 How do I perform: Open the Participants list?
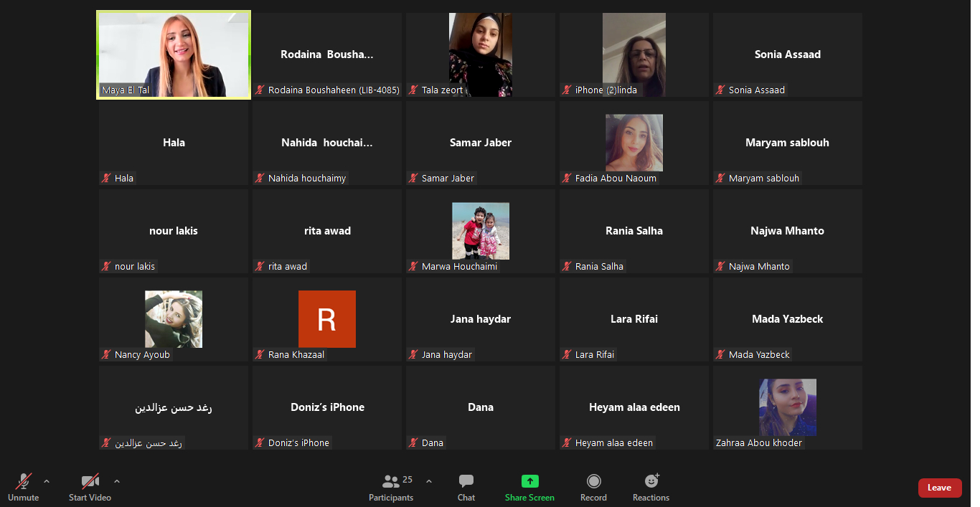pos(391,488)
